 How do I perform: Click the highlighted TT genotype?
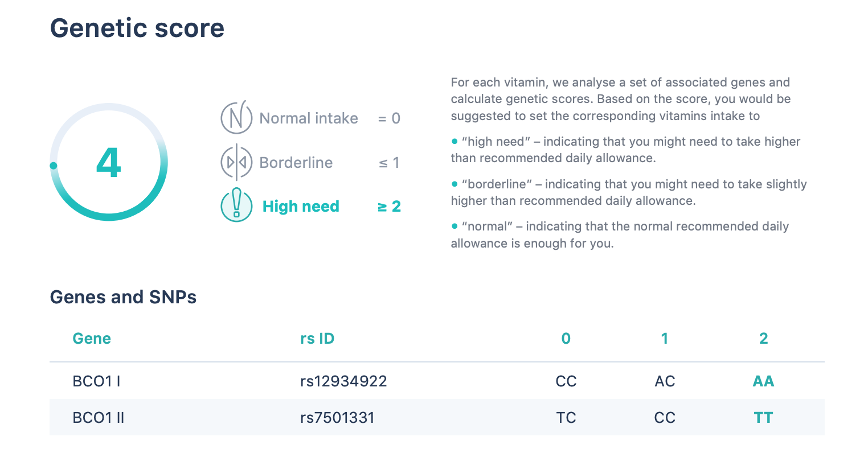coord(764,418)
